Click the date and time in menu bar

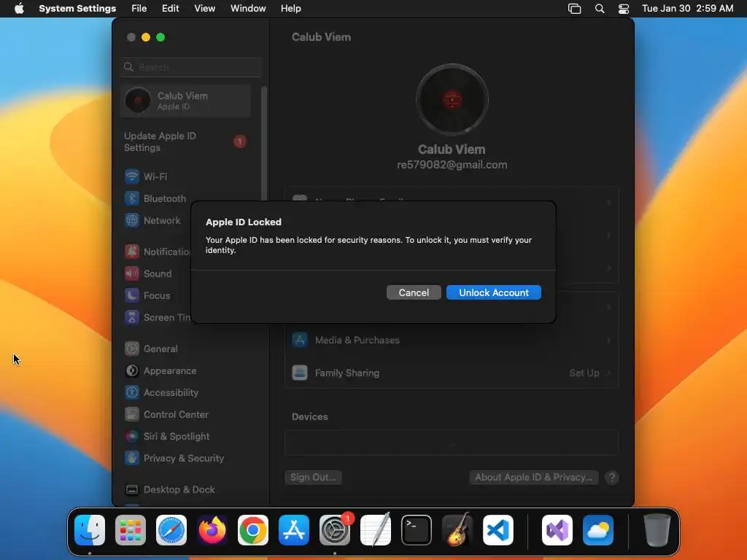[x=687, y=9]
